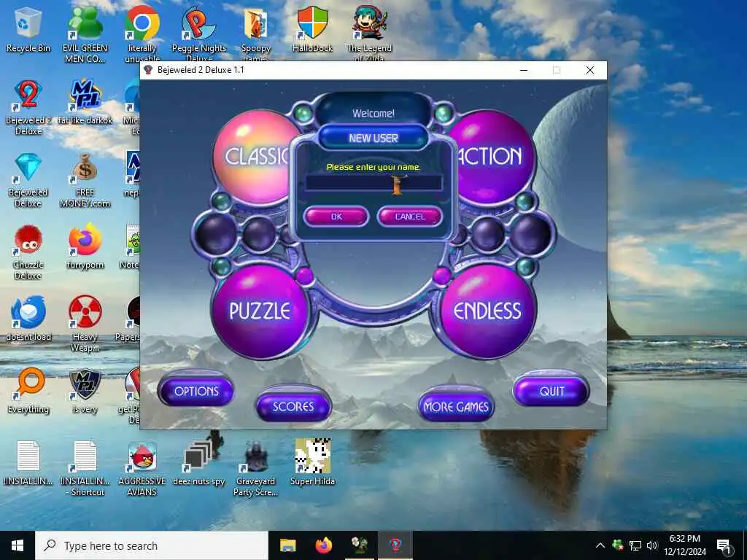Image resolution: width=747 pixels, height=560 pixels.
Task: View the Scores screen
Action: 293,406
